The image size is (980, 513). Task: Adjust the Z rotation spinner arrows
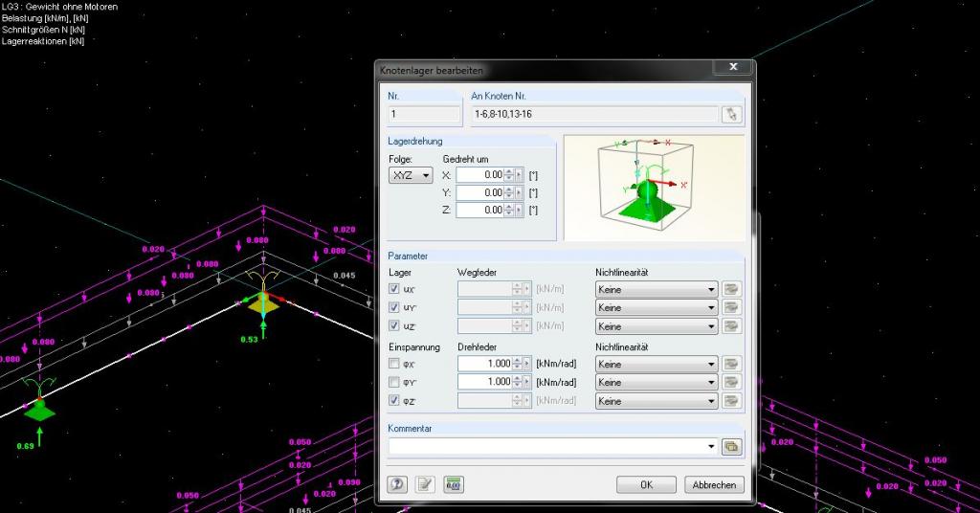pyautogui.click(x=509, y=210)
